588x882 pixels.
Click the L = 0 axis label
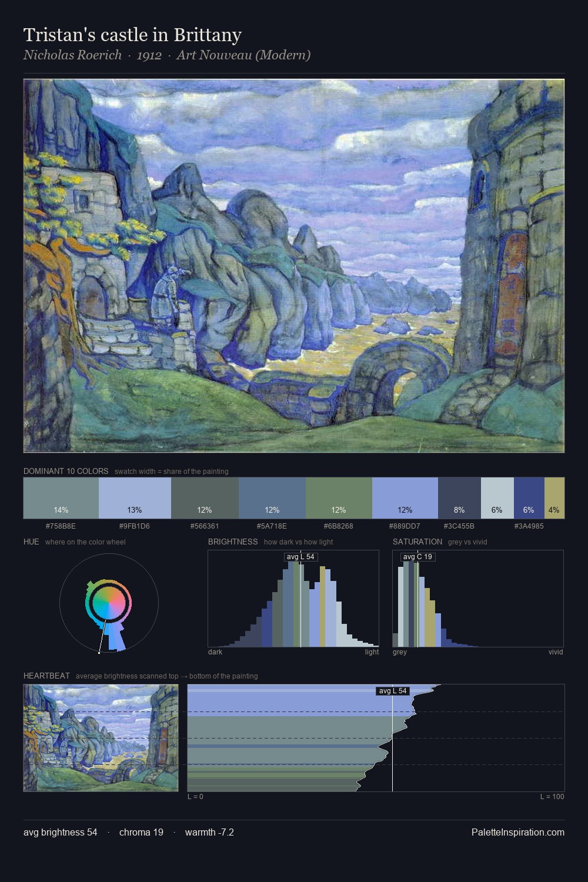195,797
